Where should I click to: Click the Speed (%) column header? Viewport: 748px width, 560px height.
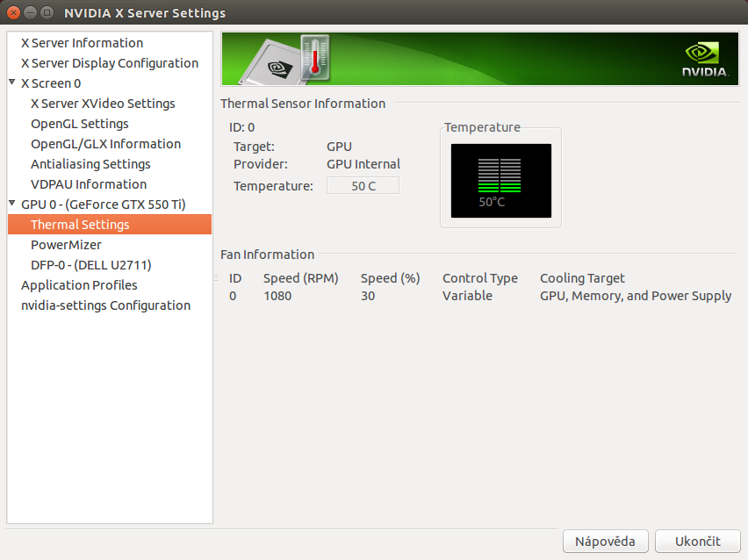tap(390, 278)
